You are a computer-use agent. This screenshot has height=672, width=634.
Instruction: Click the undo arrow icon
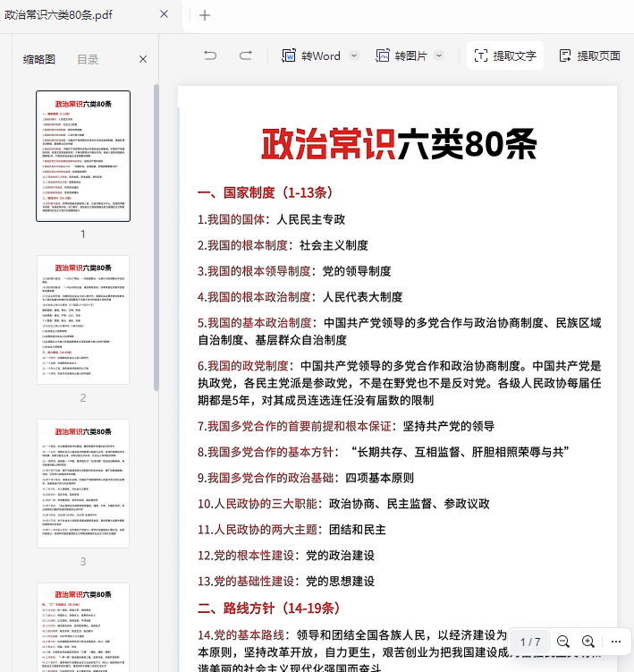point(210,55)
